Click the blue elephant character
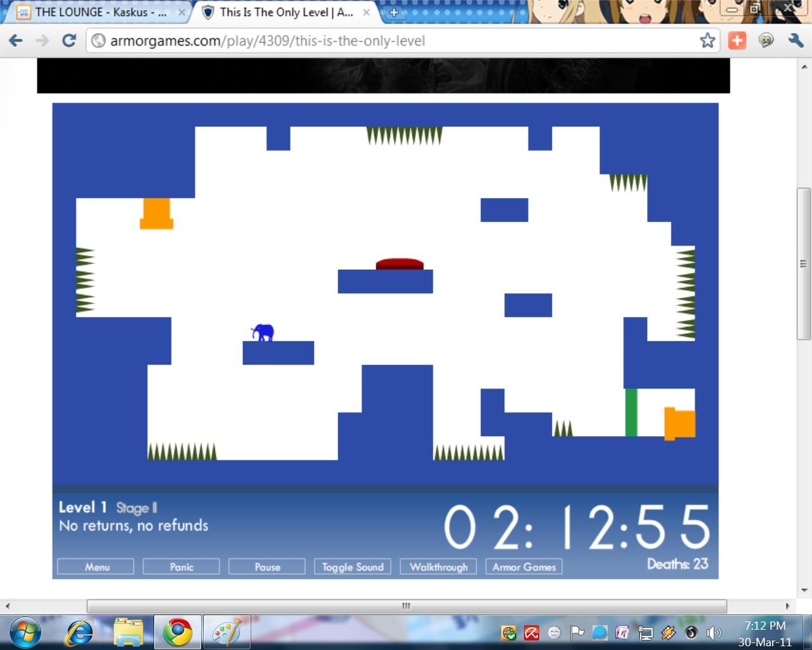 pos(263,332)
